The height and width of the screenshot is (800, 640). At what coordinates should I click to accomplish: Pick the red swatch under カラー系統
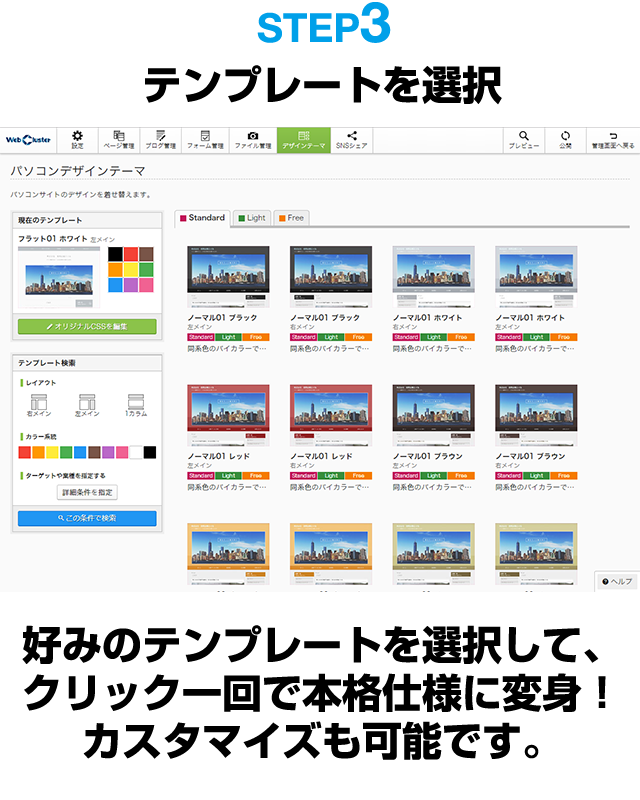(x=25, y=452)
